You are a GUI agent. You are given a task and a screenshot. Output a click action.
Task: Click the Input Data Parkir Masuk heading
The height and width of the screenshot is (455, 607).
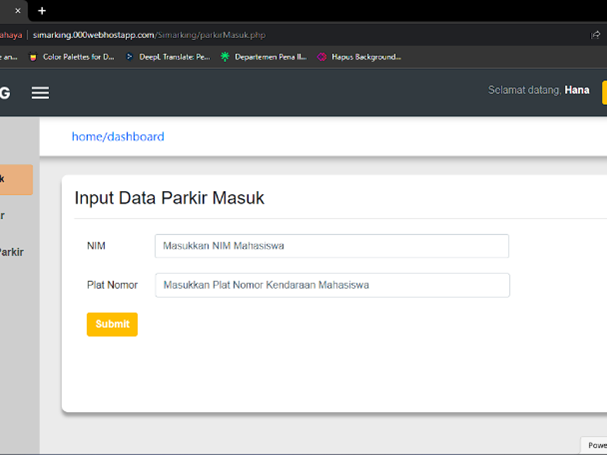(x=169, y=198)
